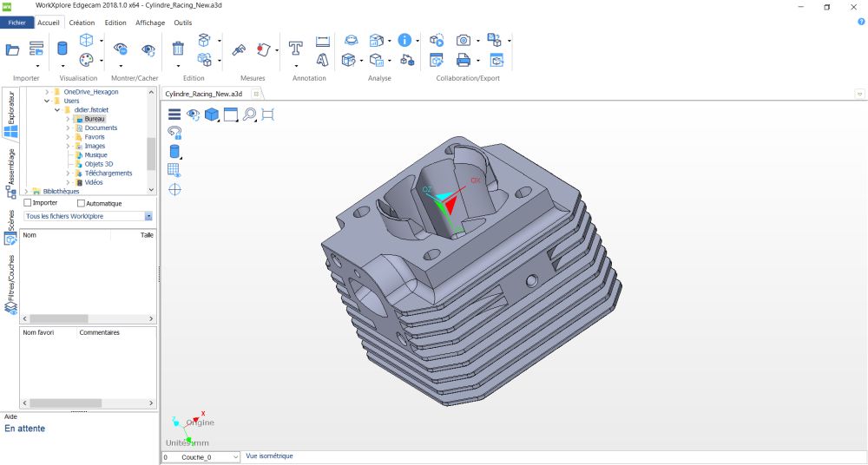Open the color palette icon
This screenshot has width=868, height=465.
point(86,59)
